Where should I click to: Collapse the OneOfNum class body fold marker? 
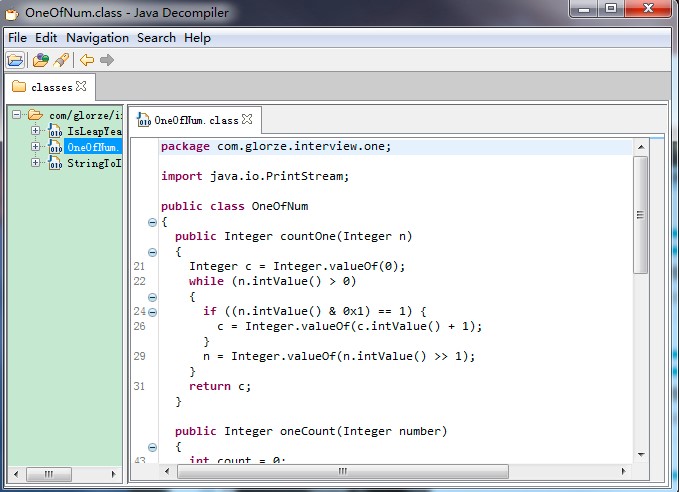tap(152, 222)
